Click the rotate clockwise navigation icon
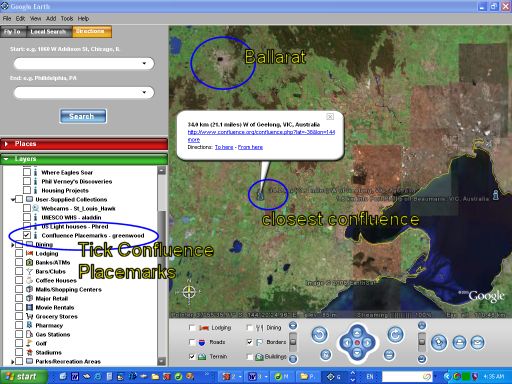The width and height of the screenshot is (512, 384). tap(396, 334)
